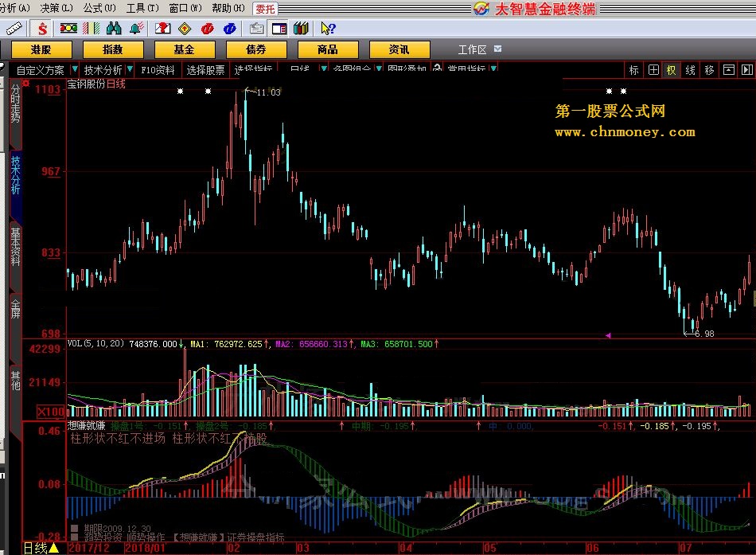
Task: Open the 工具(T) menu
Action: (142, 8)
